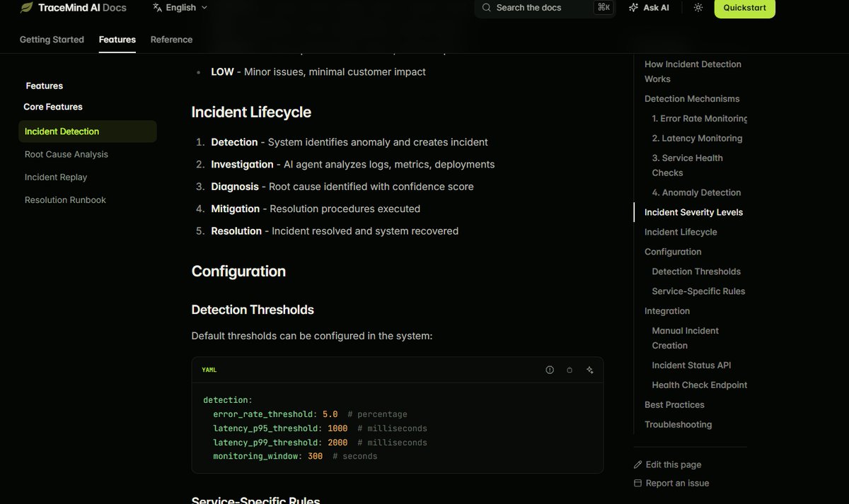This screenshot has height=504, width=849.
Task: Click the error_rate_threshold value 5.0
Action: click(330, 414)
